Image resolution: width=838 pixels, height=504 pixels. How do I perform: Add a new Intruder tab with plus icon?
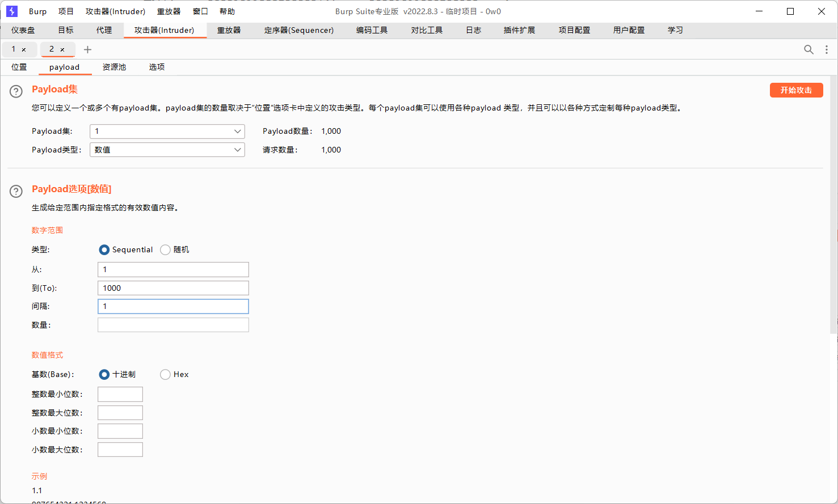coord(87,49)
